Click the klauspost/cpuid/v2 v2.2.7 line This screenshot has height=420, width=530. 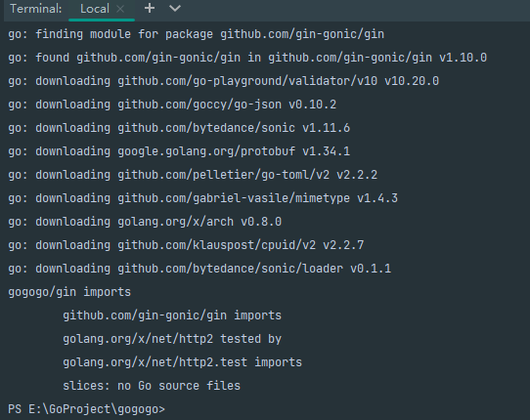pyautogui.click(x=186, y=245)
